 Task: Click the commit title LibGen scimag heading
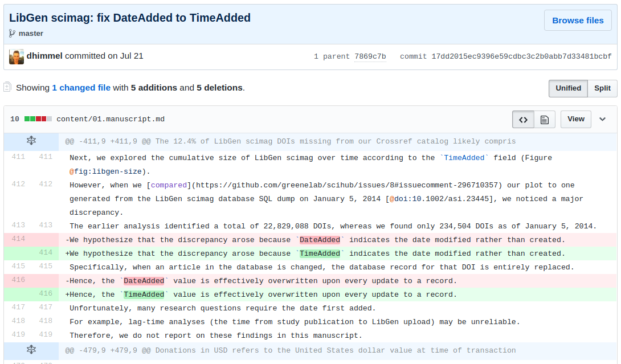click(130, 18)
